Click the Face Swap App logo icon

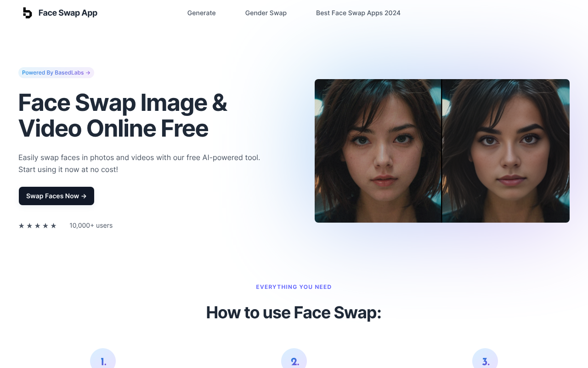coord(28,13)
